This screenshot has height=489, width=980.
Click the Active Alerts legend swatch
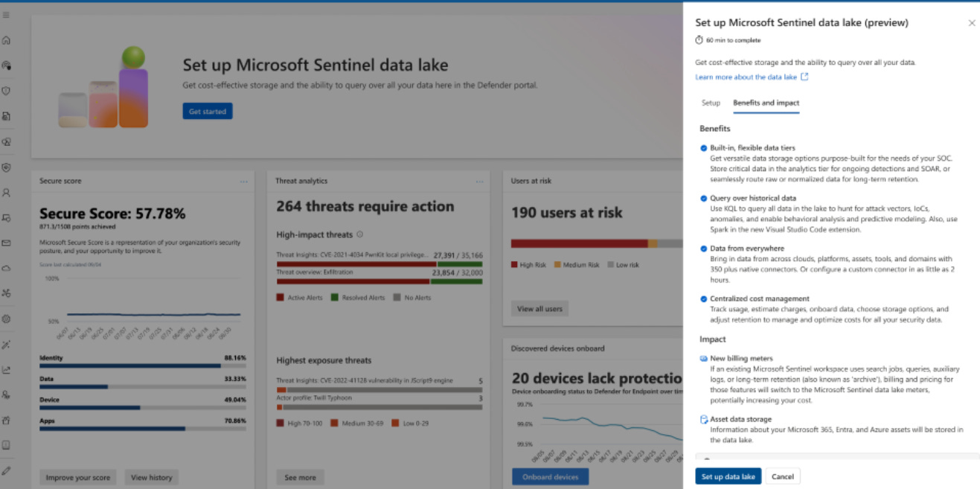[281, 297]
